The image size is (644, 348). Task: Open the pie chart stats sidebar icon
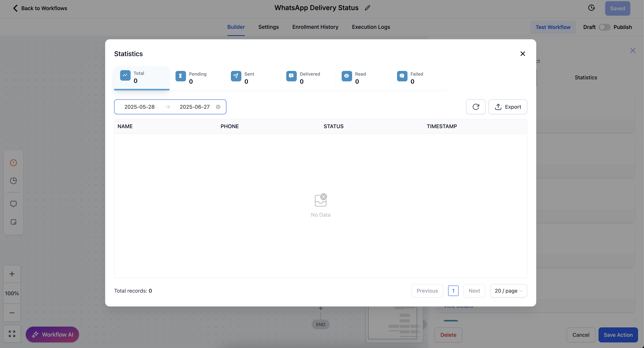click(13, 181)
